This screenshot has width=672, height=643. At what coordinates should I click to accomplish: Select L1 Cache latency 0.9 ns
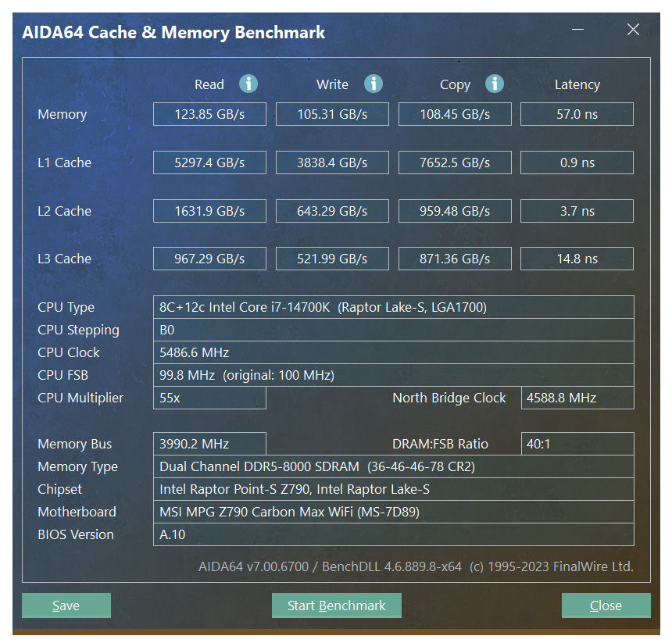pos(577,163)
